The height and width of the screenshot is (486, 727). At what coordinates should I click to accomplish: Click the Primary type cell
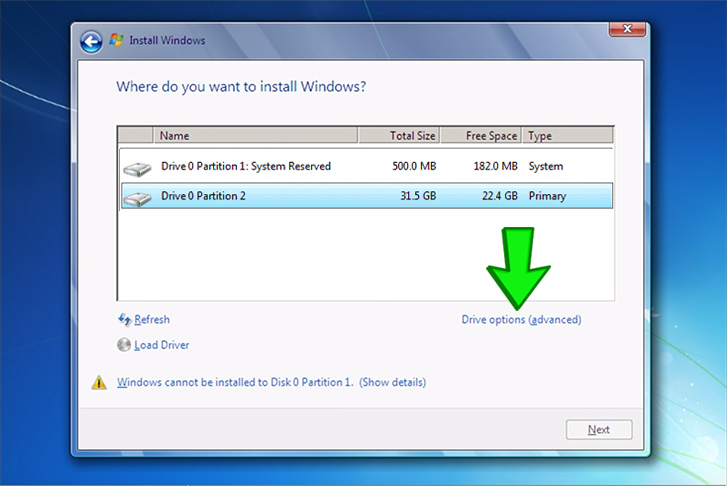click(x=547, y=196)
